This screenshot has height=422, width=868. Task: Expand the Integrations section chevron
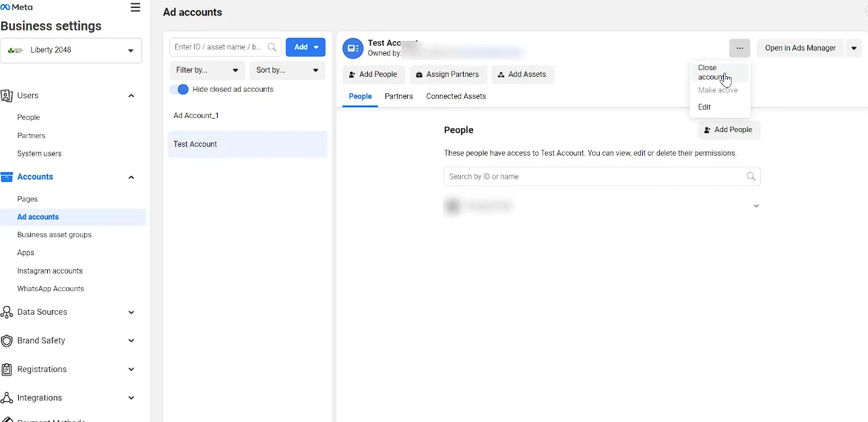pyautogui.click(x=131, y=398)
